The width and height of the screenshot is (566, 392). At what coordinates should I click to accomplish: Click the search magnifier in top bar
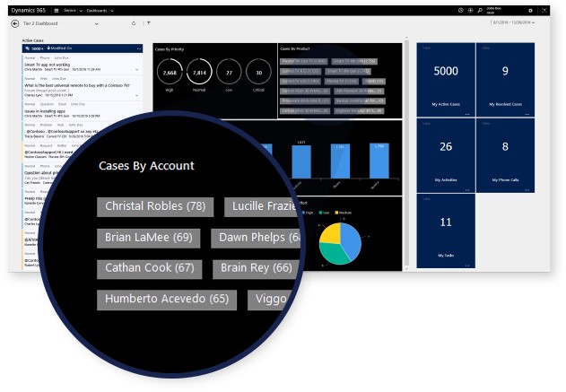480,10
